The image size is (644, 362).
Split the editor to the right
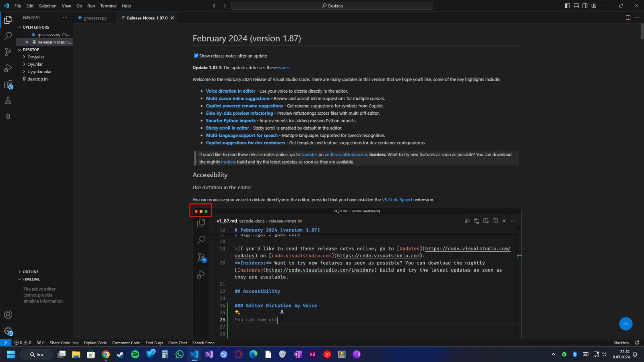[628, 18]
